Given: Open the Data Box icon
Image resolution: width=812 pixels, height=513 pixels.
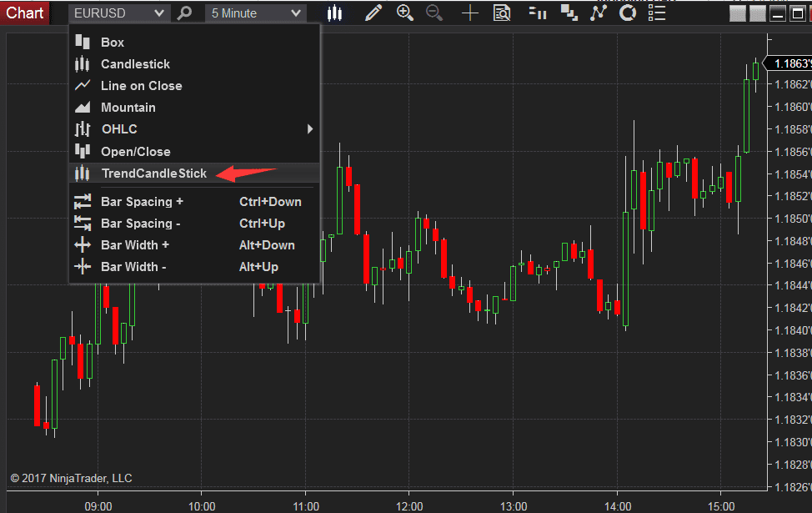Looking at the screenshot, I should pos(502,13).
